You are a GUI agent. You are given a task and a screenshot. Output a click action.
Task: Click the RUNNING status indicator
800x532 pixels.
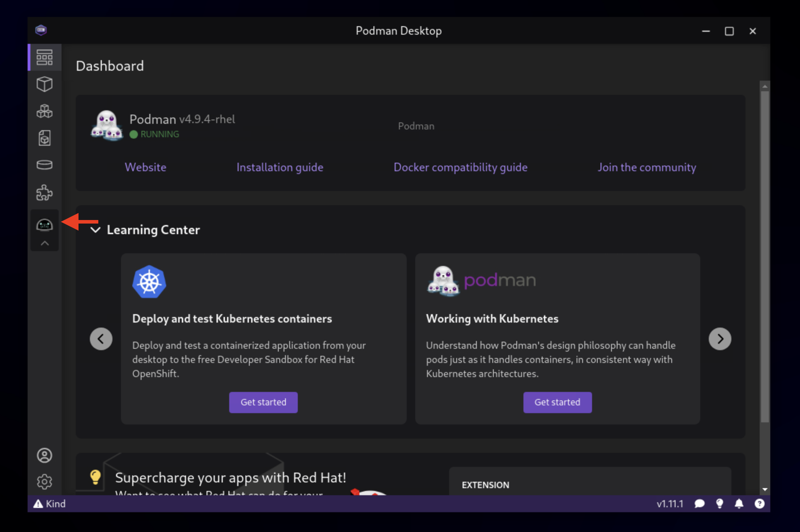coord(154,134)
